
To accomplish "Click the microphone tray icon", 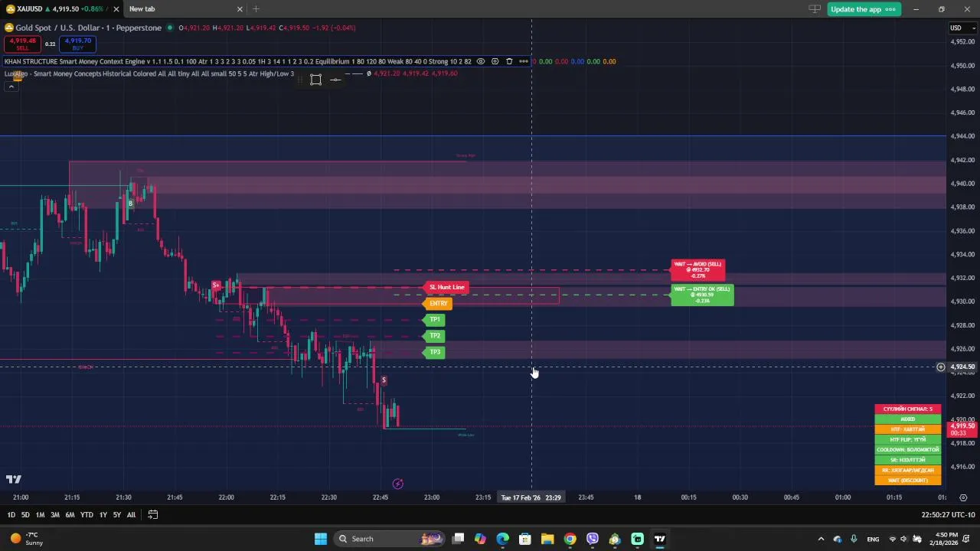I will (854, 539).
